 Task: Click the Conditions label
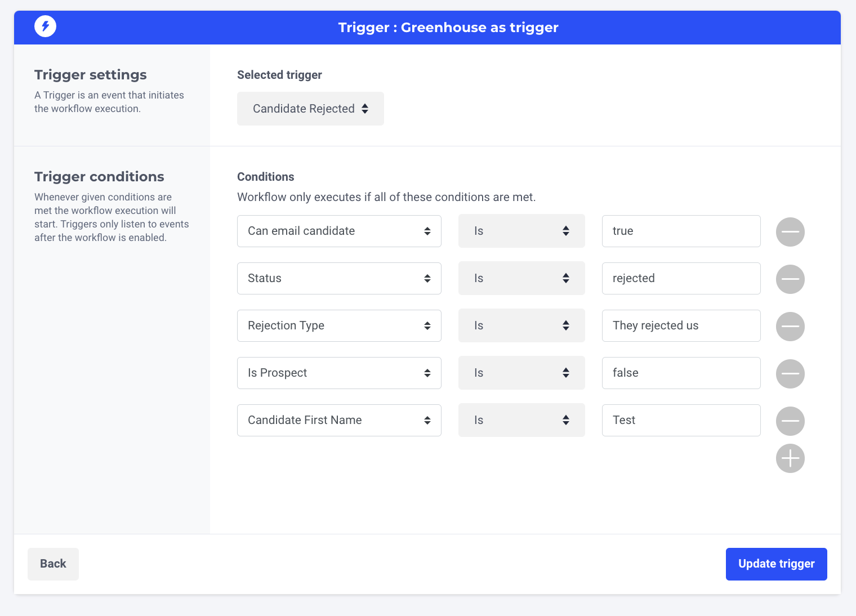click(x=265, y=177)
